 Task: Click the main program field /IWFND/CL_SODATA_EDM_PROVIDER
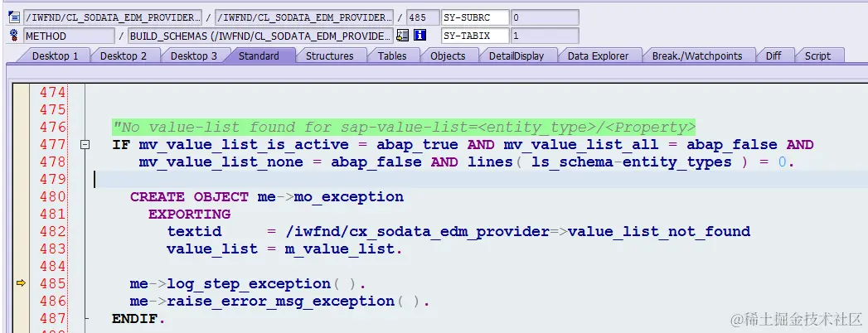tap(113, 17)
